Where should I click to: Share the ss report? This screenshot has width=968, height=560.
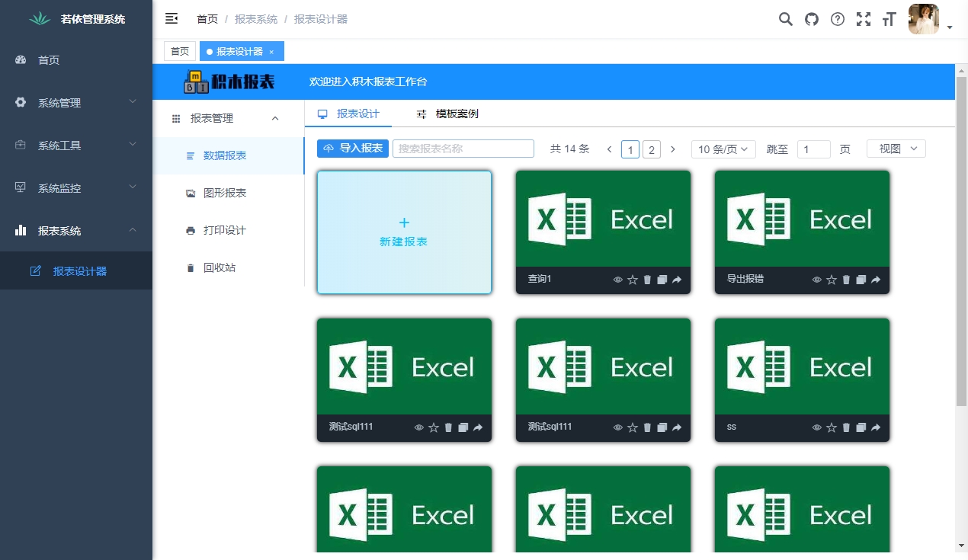876,427
